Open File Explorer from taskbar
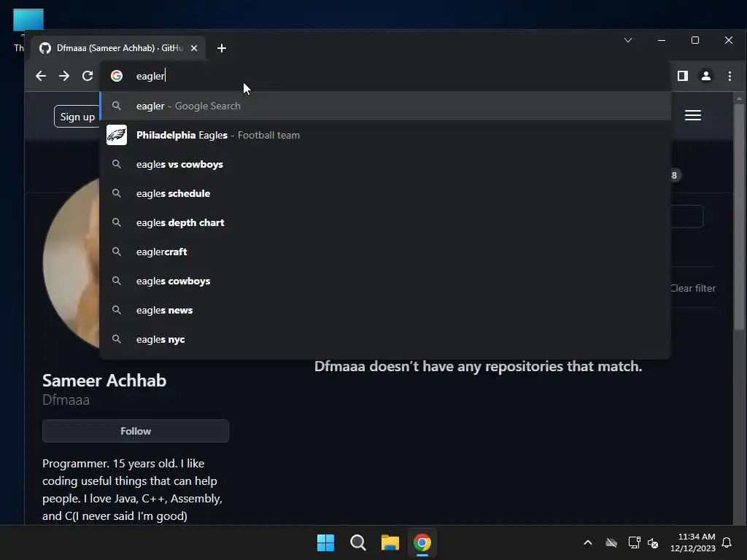Viewport: 747px width, 560px height. (x=390, y=542)
